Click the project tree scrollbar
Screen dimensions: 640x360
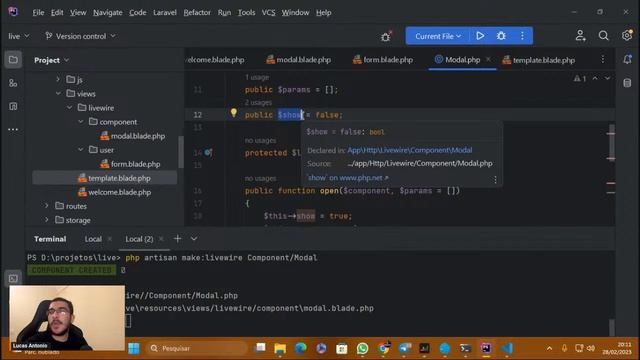click(x=181, y=152)
